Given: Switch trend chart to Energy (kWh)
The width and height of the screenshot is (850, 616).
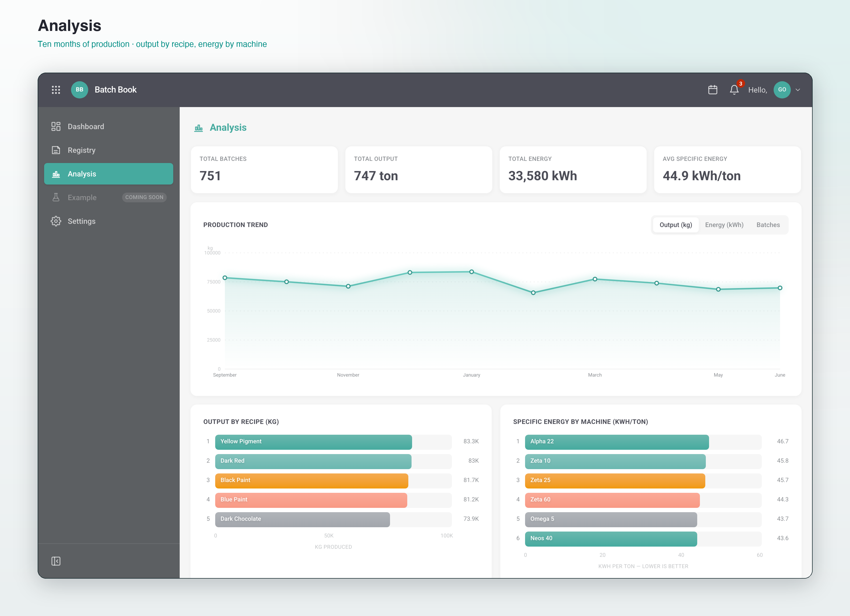Looking at the screenshot, I should tap(724, 225).
